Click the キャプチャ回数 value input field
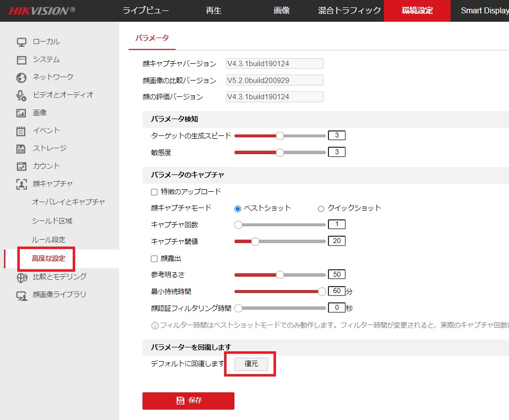Viewport: 509px width, 420px height. point(337,224)
